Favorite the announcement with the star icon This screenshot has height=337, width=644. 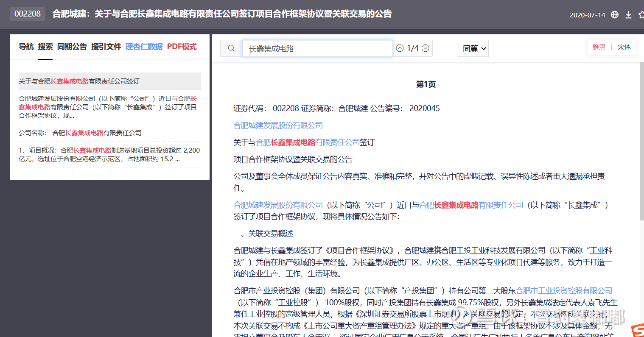click(x=641, y=15)
